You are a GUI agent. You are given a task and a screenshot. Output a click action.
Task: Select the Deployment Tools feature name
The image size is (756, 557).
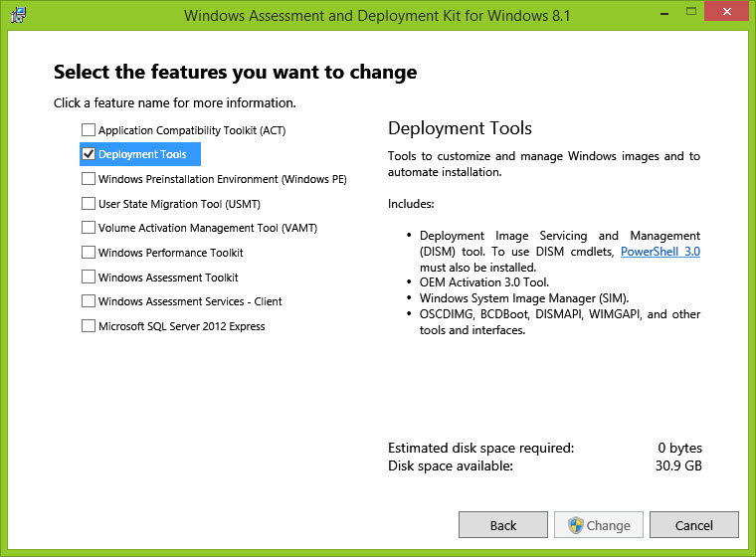pyautogui.click(x=142, y=154)
